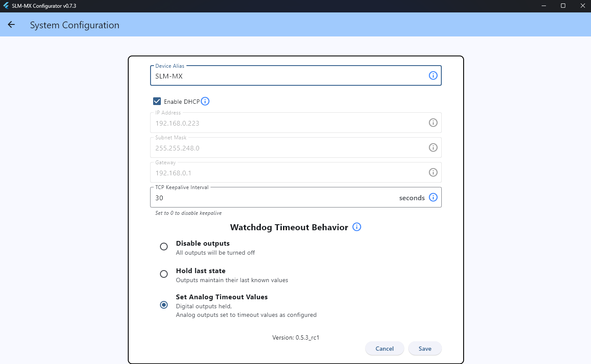The image size is (591, 364).
Task: Open the Watchdog Timeout Behavior info icon
Action: [x=357, y=227]
